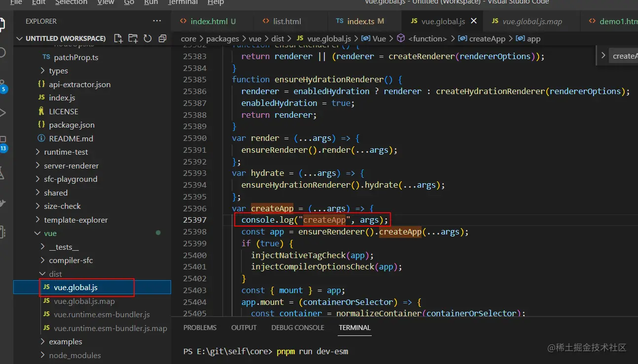Click the terminal command line 'pnpm run dev-esm'

pyautogui.click(x=312, y=351)
